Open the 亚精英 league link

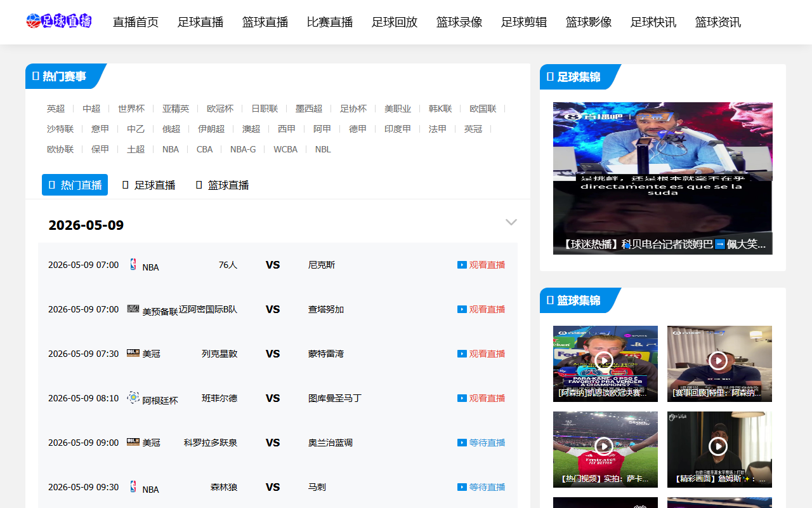click(x=176, y=109)
